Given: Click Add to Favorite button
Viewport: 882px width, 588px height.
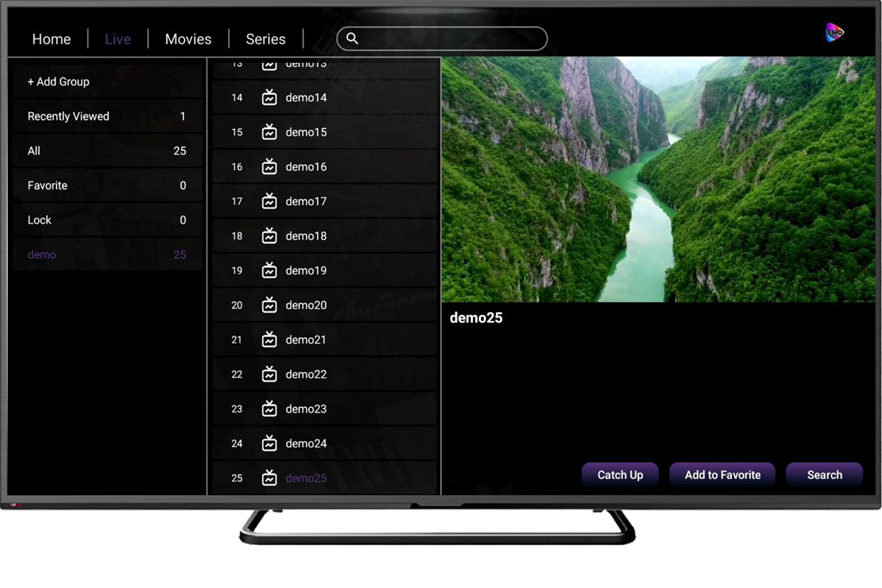Looking at the screenshot, I should [x=722, y=475].
